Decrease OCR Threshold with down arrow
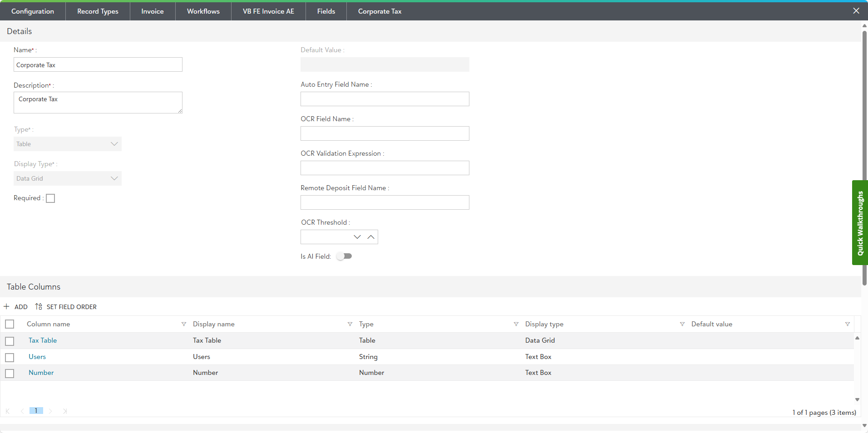This screenshot has width=868, height=433. coord(357,237)
